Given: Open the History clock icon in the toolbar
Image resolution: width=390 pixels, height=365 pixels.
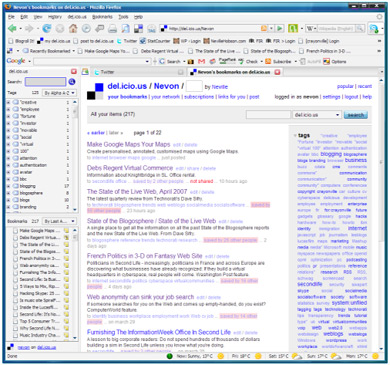Looking at the screenshot, I should [x=86, y=29].
